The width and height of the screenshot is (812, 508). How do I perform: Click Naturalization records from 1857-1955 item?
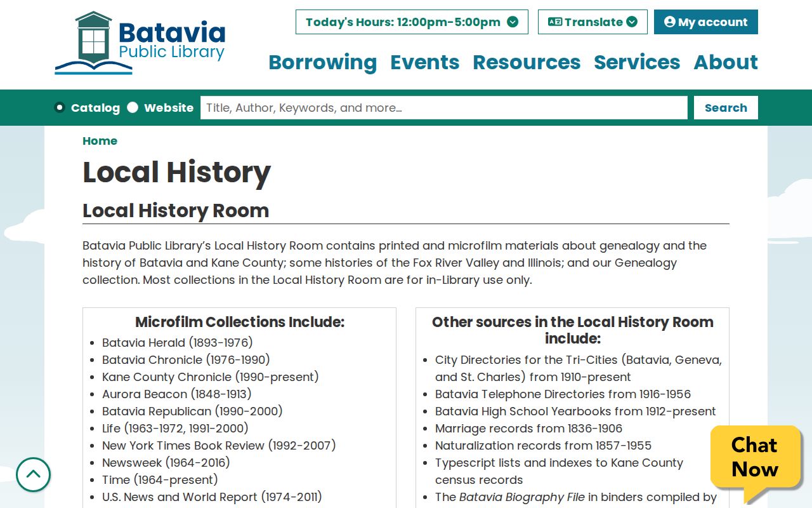coord(543,446)
